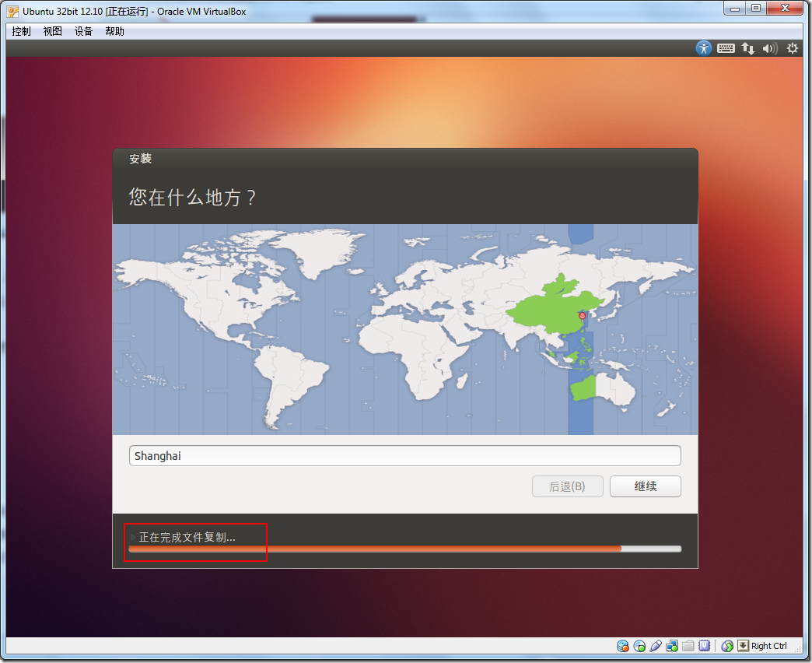Click the Shanghai location text field
This screenshot has width=812, height=663.
click(405, 456)
